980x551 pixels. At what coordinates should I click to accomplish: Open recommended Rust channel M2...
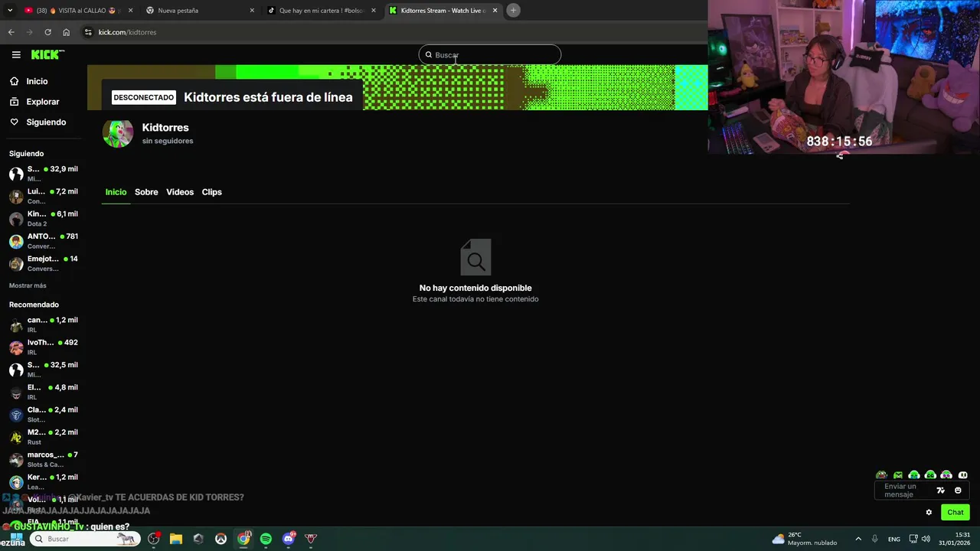[44, 437]
